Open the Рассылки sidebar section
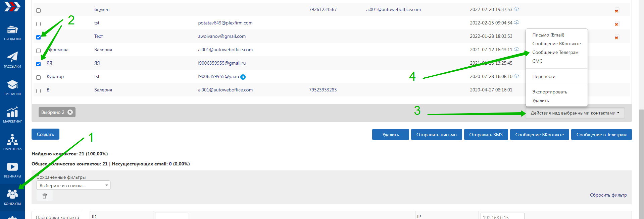This screenshot has height=219, width=644. tap(12, 60)
